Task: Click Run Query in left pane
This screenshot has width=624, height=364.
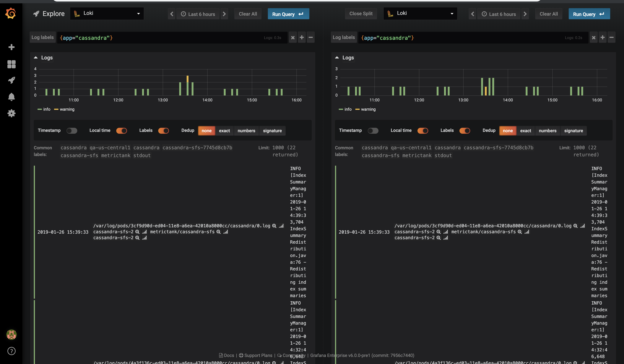Action: click(x=288, y=14)
